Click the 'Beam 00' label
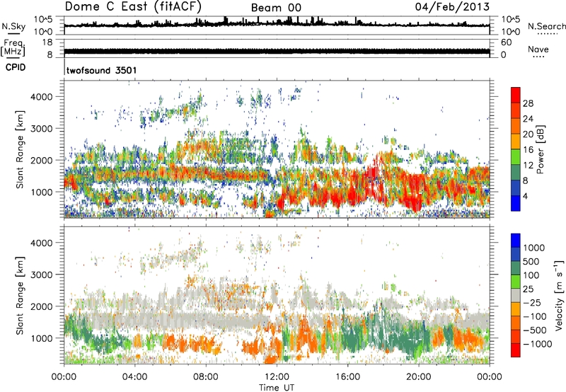This screenshot has height=392, width=566. (276, 8)
